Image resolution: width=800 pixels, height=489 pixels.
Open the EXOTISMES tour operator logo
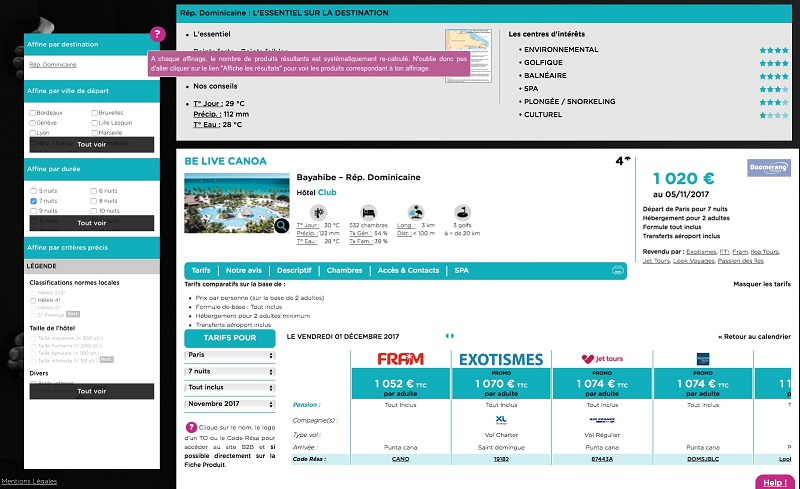coord(501,359)
